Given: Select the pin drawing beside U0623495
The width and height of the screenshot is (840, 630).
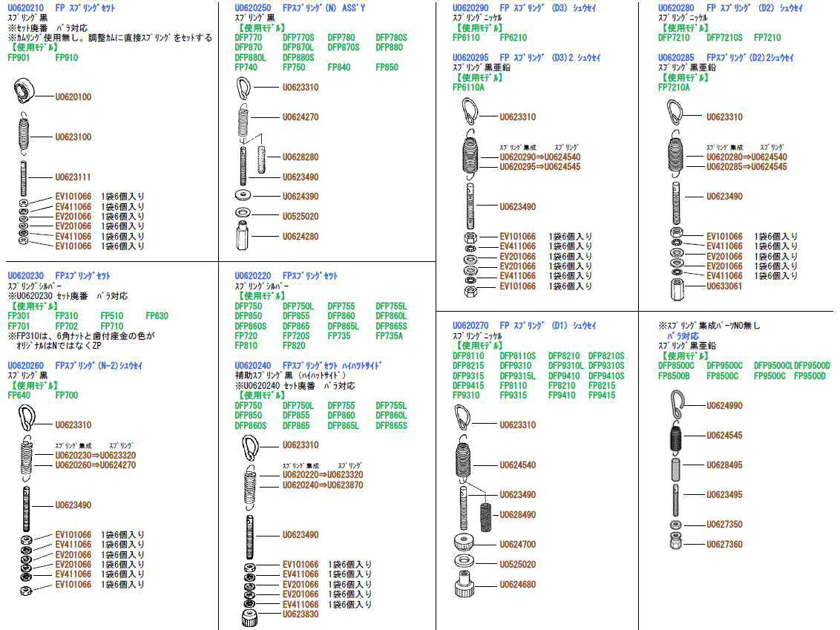Looking at the screenshot, I should click(x=676, y=499).
